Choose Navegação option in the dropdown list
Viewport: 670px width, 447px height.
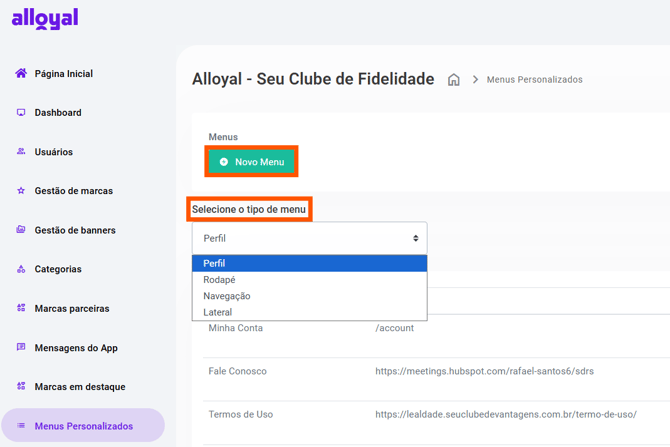(x=309, y=296)
